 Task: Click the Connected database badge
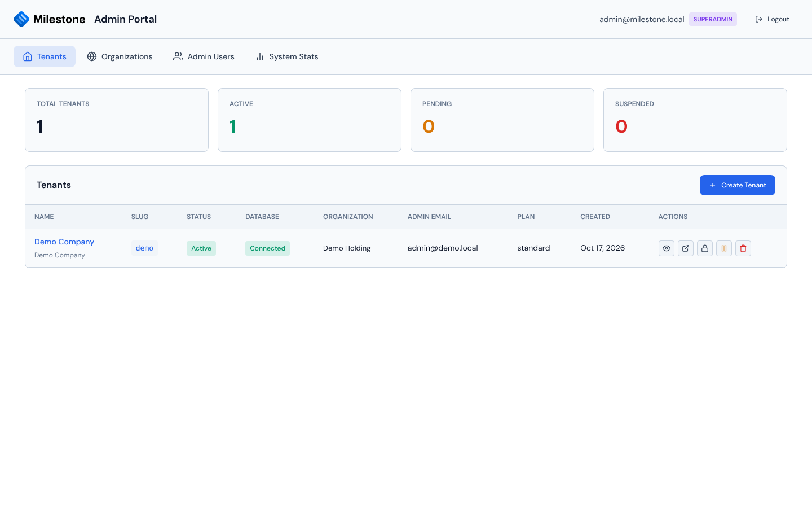[267, 248]
